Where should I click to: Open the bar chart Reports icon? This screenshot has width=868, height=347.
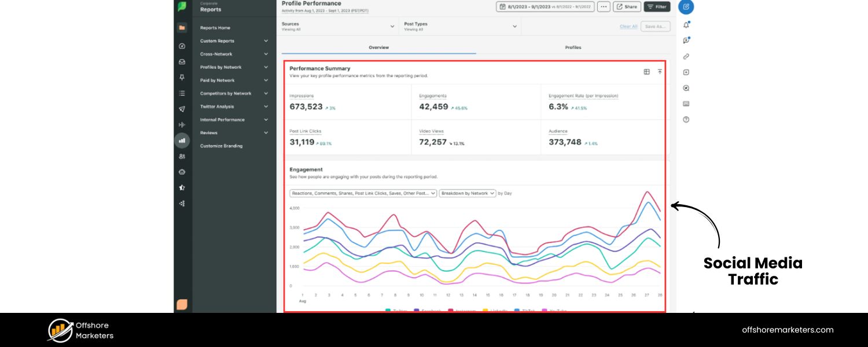[182, 140]
